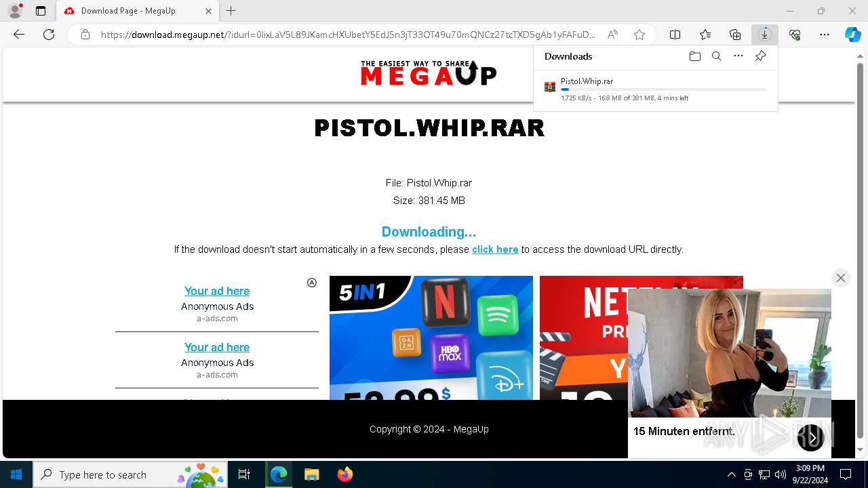
Task: Refresh the current page
Action: coord(49,35)
